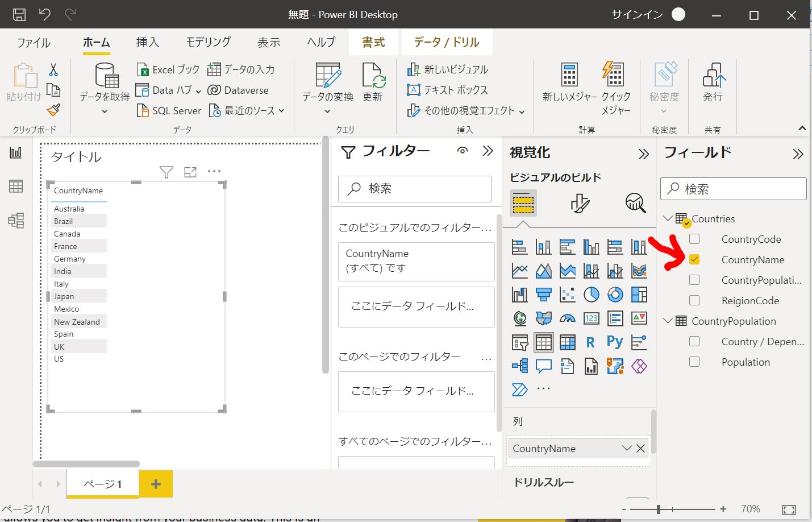812x522 pixels.
Task: Collapse the フィールド pane with chevrons
Action: tap(798, 154)
